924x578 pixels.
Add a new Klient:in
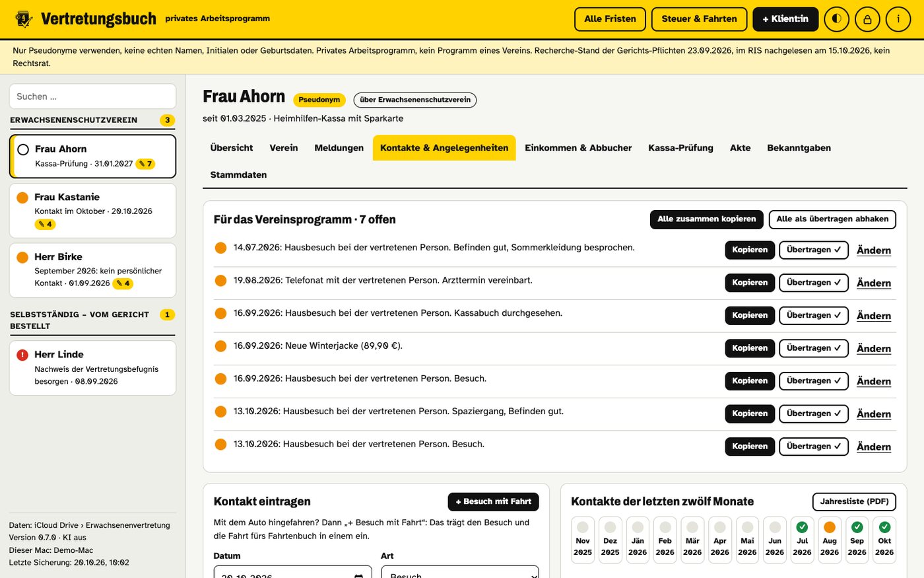[785, 19]
